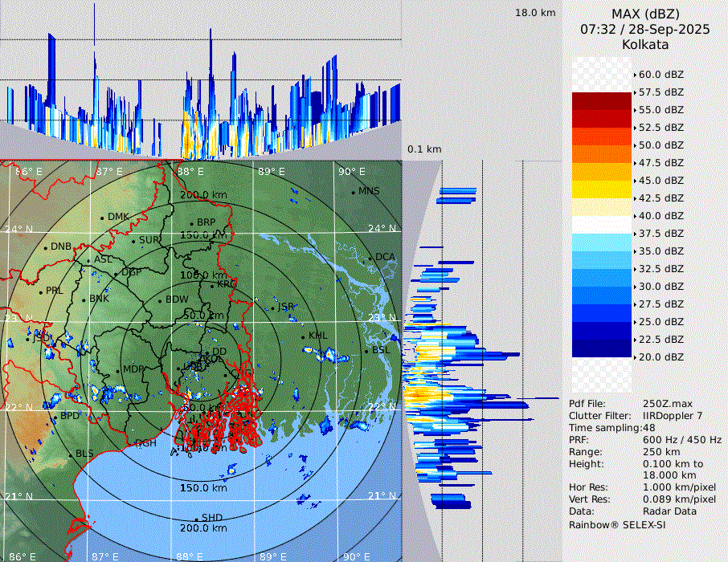Click the BLS station marker dot

(70, 455)
